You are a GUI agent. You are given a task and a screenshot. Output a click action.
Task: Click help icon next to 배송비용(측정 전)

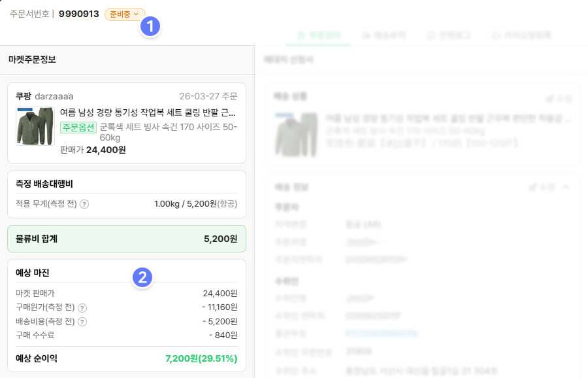point(82,321)
